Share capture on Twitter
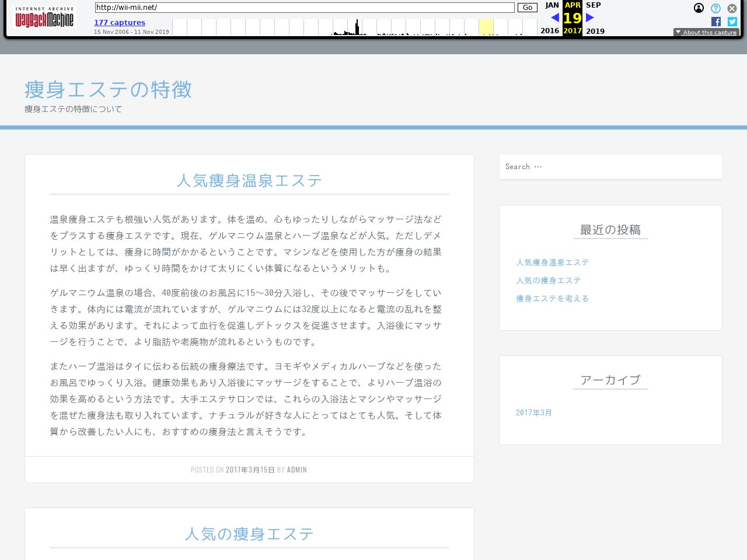Viewport: 747px width, 560px height. tap(732, 22)
